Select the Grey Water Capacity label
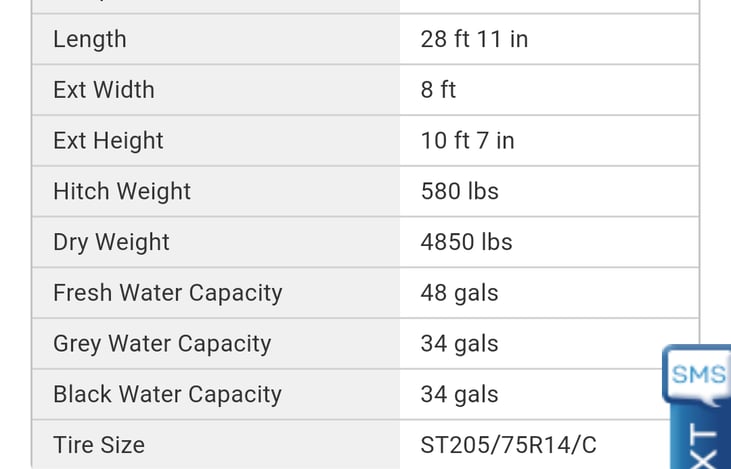This screenshot has height=469, width=731. pos(162,344)
